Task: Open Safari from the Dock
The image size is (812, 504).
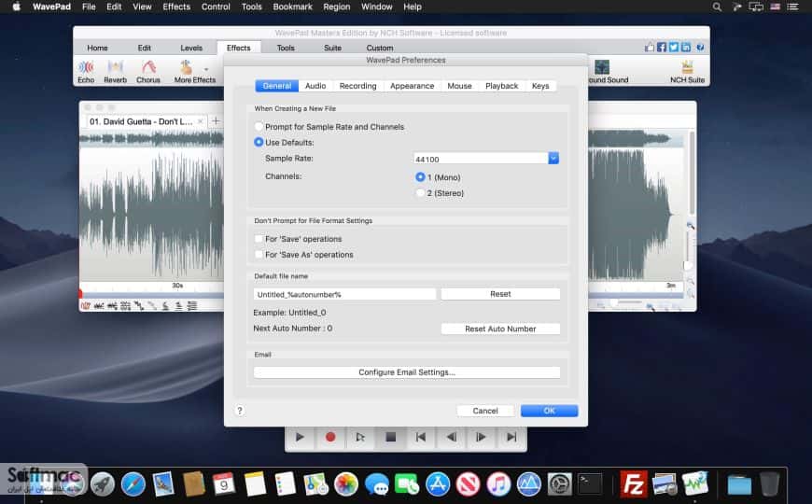Action: pos(133,484)
